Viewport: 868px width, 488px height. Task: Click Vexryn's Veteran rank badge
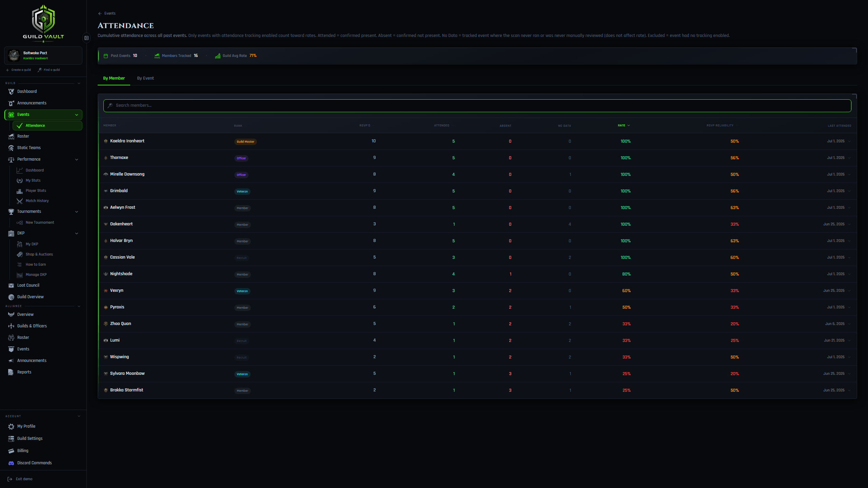pos(242,291)
